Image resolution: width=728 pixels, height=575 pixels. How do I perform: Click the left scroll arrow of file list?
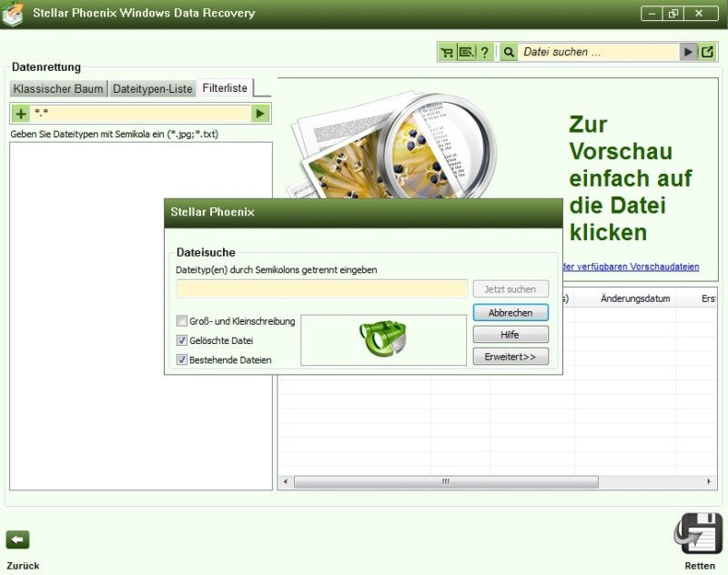point(285,481)
